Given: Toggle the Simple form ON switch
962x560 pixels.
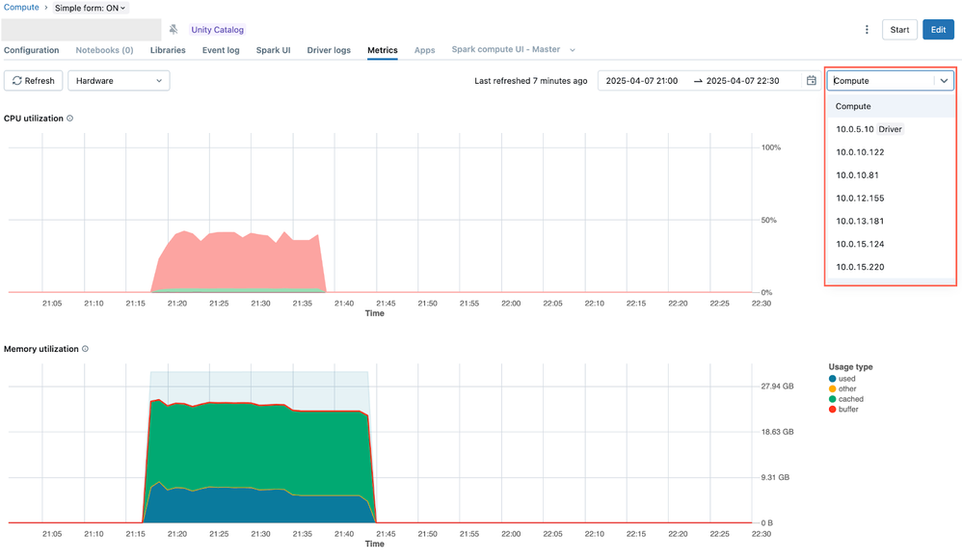Looking at the screenshot, I should pos(91,8).
